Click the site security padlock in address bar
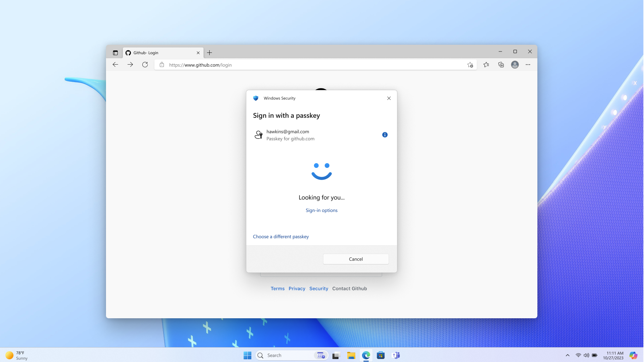This screenshot has width=644, height=362. click(162, 65)
